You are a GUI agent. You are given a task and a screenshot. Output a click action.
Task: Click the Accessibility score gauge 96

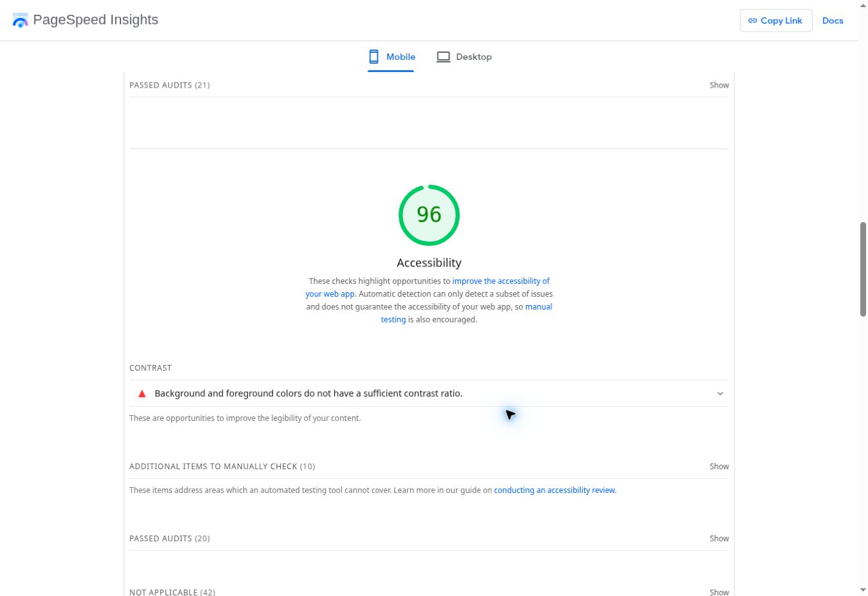coord(429,215)
